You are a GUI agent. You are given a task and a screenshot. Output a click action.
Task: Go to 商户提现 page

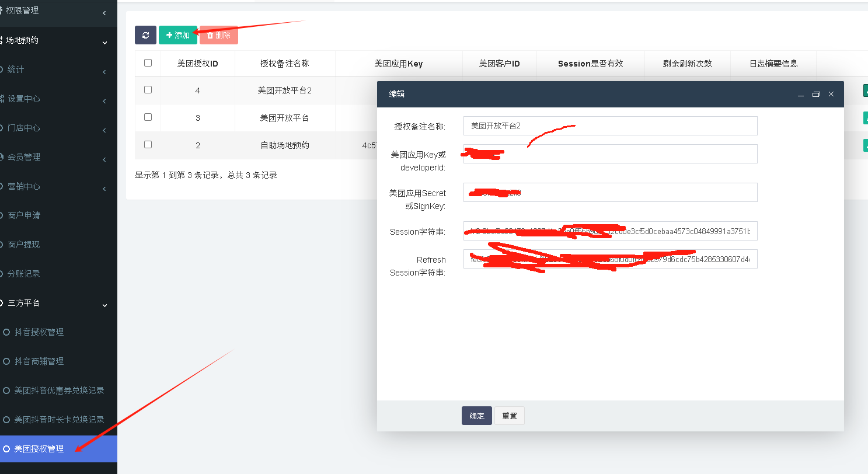point(58,245)
